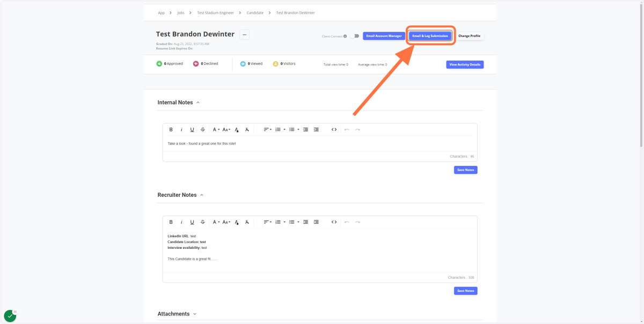Save Notes under Internal Notes
Viewport: 644px width, 324px height.
(465, 170)
